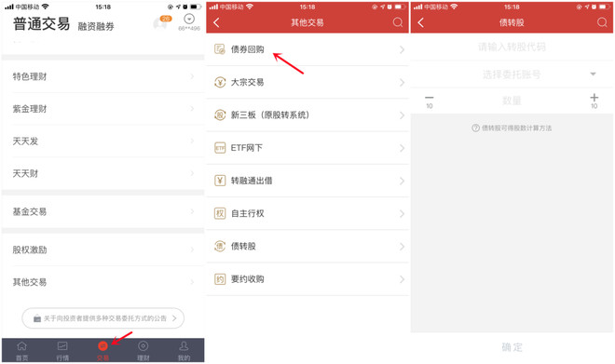This screenshot has height=364, width=615.
Task: Focus the 数量 quantity field
Action: (x=512, y=101)
